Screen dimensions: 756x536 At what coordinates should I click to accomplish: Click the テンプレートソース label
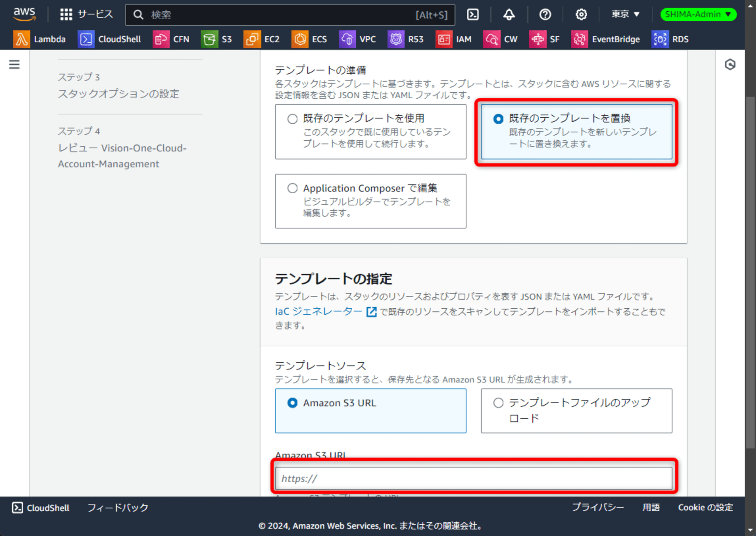pyautogui.click(x=321, y=365)
